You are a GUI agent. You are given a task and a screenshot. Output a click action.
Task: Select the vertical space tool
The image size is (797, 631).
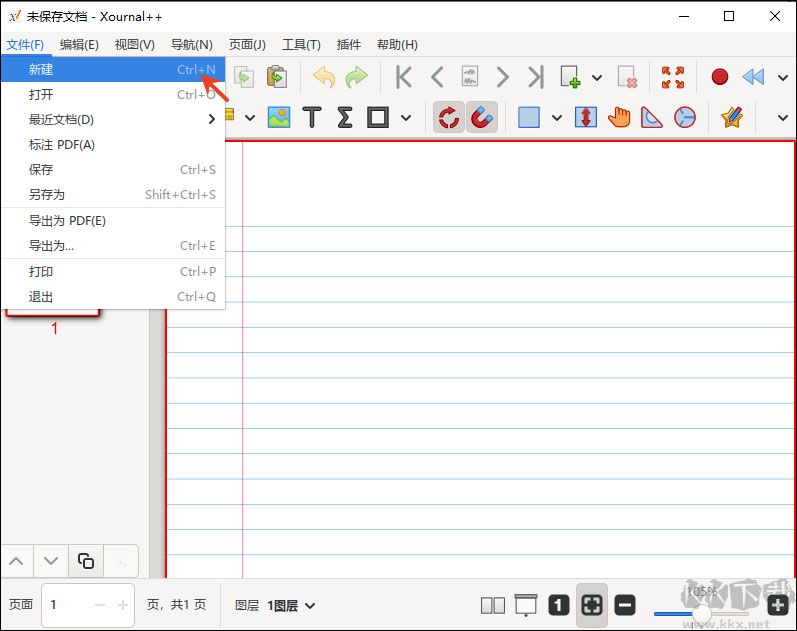tap(586, 117)
